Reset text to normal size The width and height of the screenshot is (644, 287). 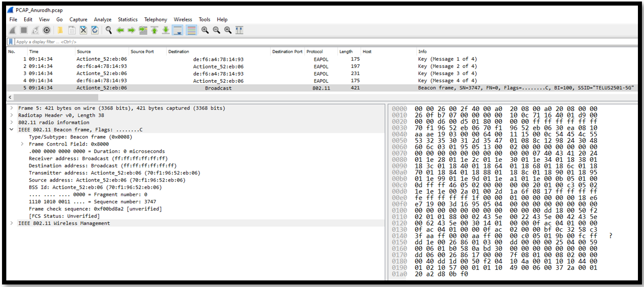coord(228,30)
